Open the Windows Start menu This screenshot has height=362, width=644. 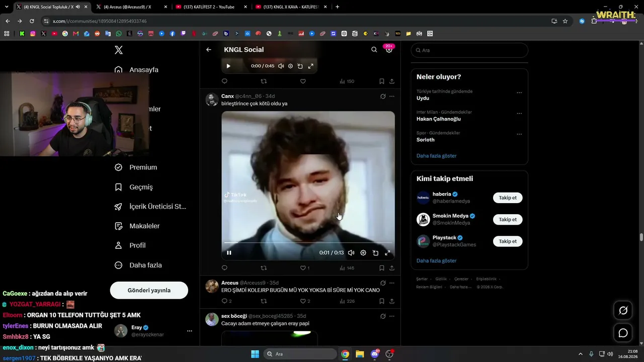click(x=255, y=354)
